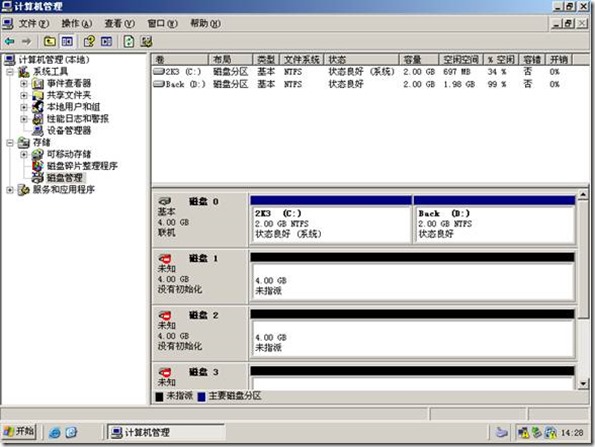The height and width of the screenshot is (447, 595).
Task: Select the 2K3 (C:) partition block
Action: click(331, 224)
